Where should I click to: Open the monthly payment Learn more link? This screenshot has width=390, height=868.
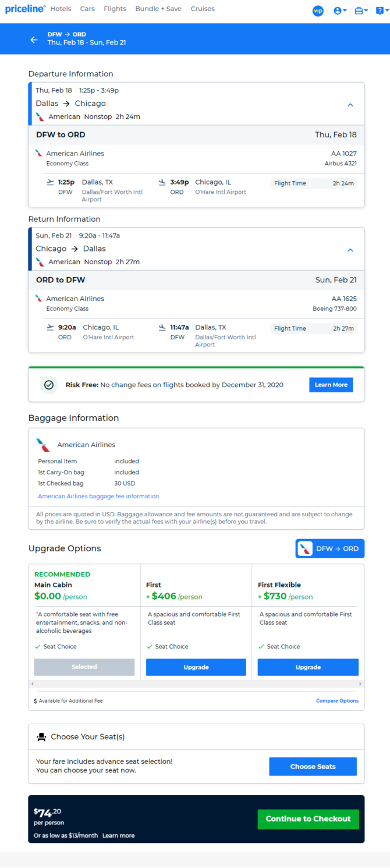119,835
